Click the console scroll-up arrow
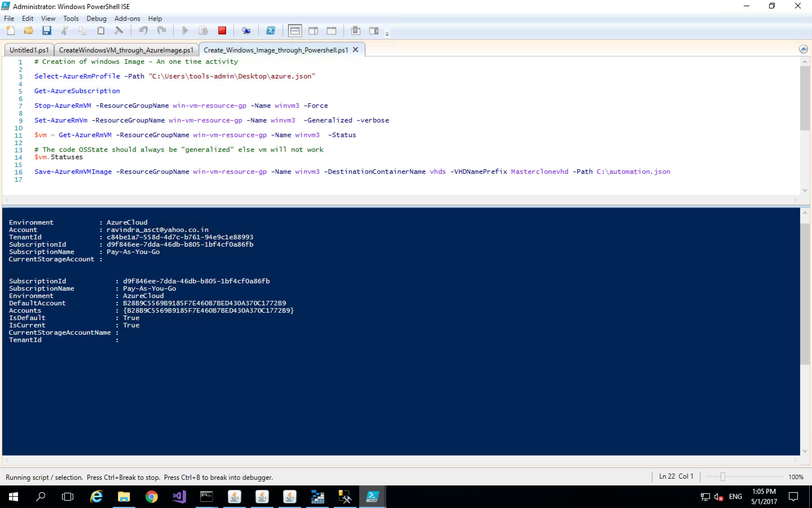Screen dimensions: 812x508 pyautogui.click(x=805, y=213)
